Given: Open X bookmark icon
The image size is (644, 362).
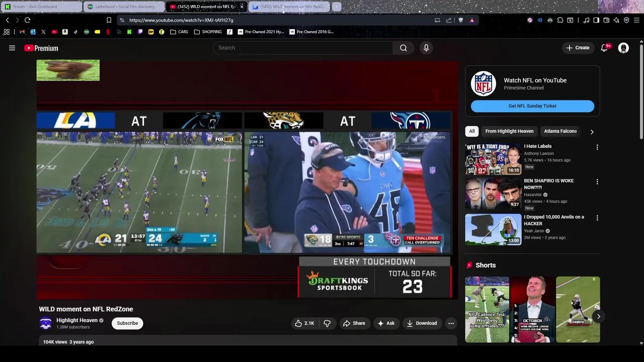Looking at the screenshot, I should click(43, 32).
